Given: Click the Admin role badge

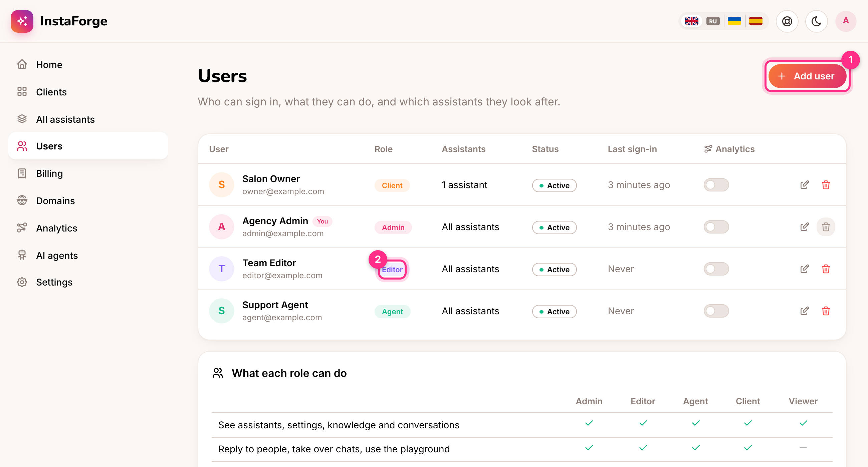Looking at the screenshot, I should pos(393,227).
